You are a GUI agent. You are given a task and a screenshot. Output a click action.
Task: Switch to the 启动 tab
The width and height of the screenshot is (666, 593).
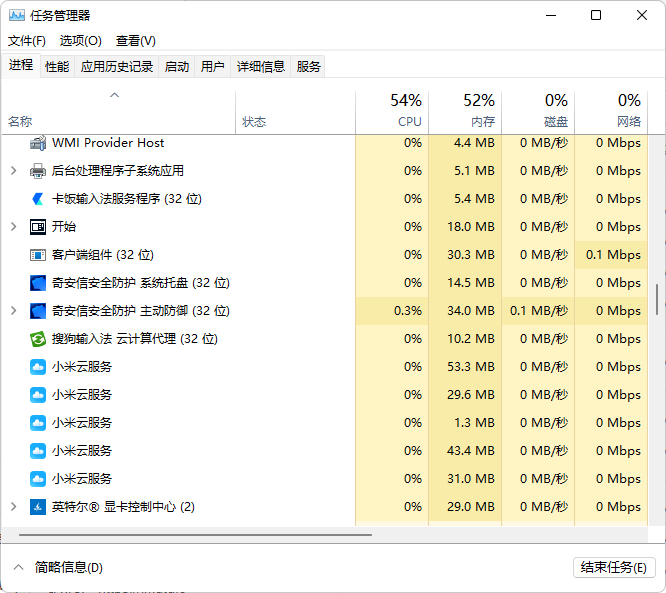point(177,67)
